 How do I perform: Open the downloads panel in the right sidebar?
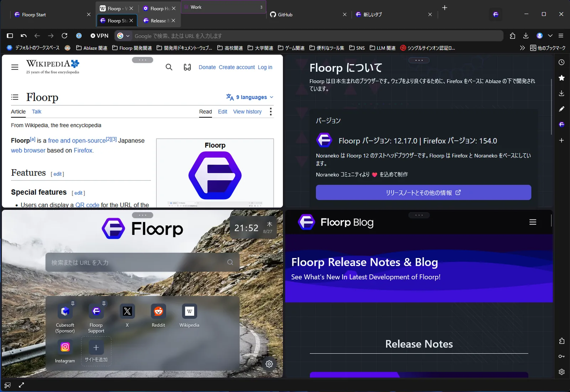(x=561, y=93)
